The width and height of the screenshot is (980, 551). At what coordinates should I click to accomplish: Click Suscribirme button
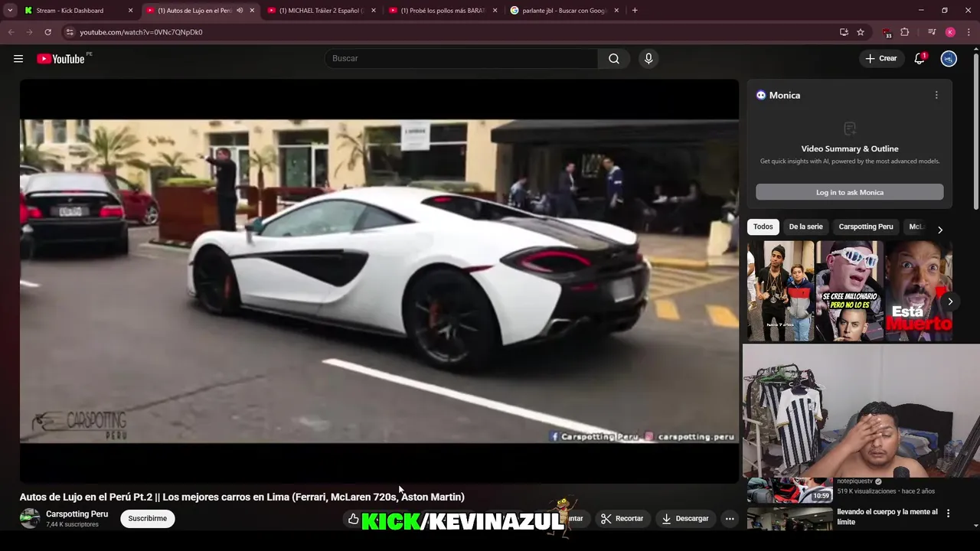coord(147,519)
